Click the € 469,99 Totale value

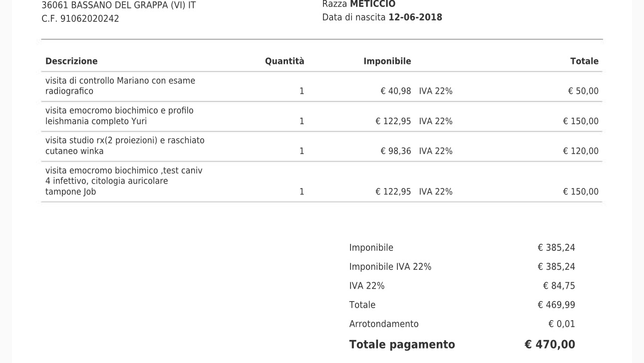(556, 305)
